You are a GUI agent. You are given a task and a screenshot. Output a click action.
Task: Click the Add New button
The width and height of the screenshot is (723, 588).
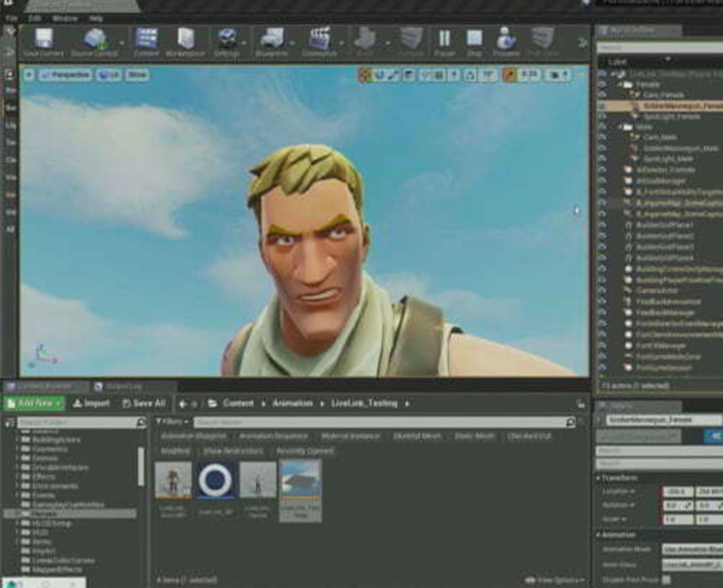pos(35,404)
